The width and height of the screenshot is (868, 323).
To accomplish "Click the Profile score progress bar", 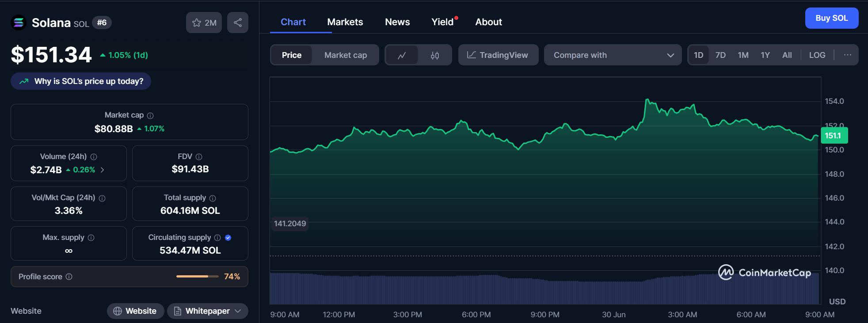I will tap(198, 277).
